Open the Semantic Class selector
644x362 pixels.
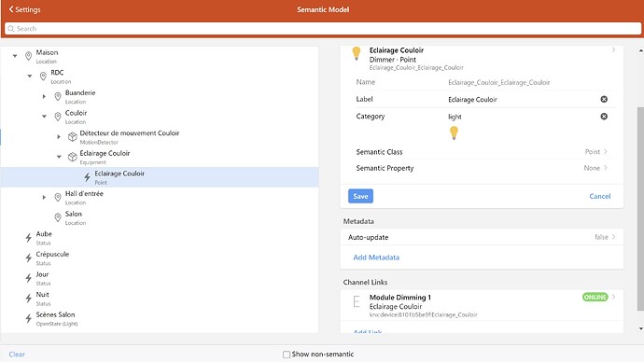pos(482,152)
